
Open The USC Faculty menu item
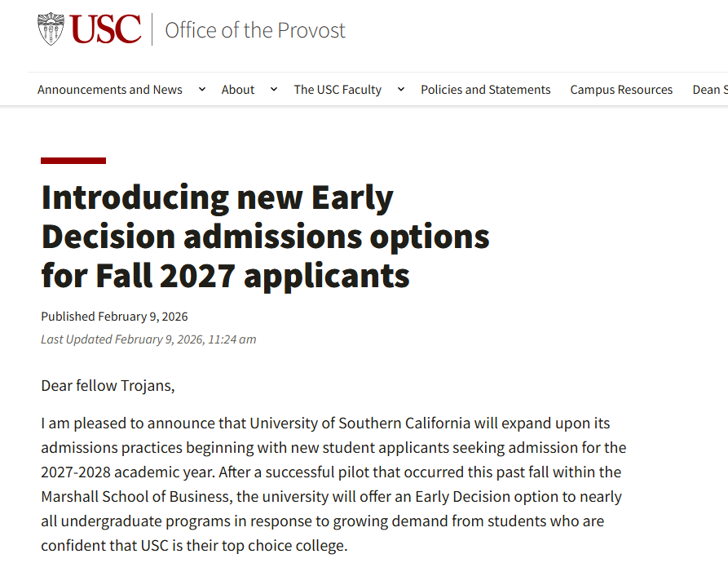click(x=338, y=89)
